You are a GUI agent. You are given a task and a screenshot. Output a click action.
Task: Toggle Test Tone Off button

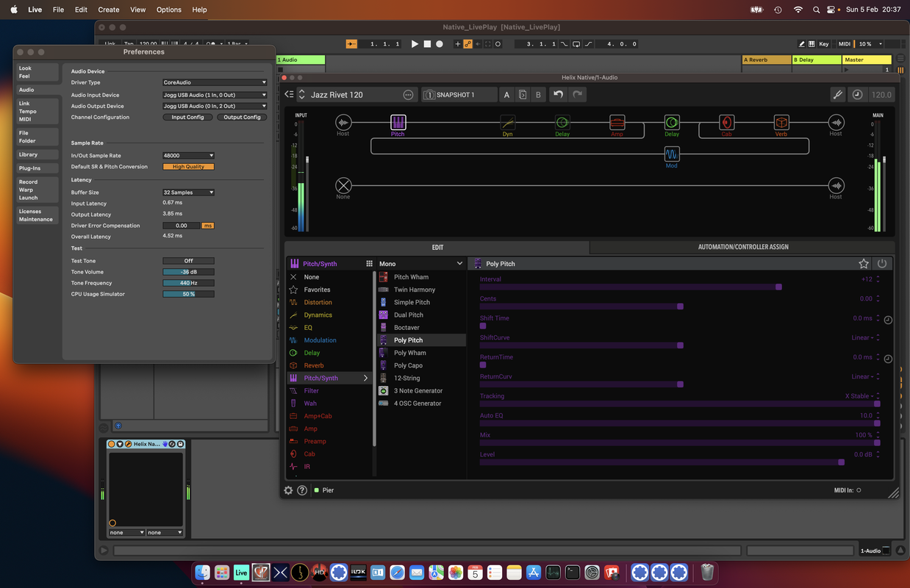tap(188, 261)
